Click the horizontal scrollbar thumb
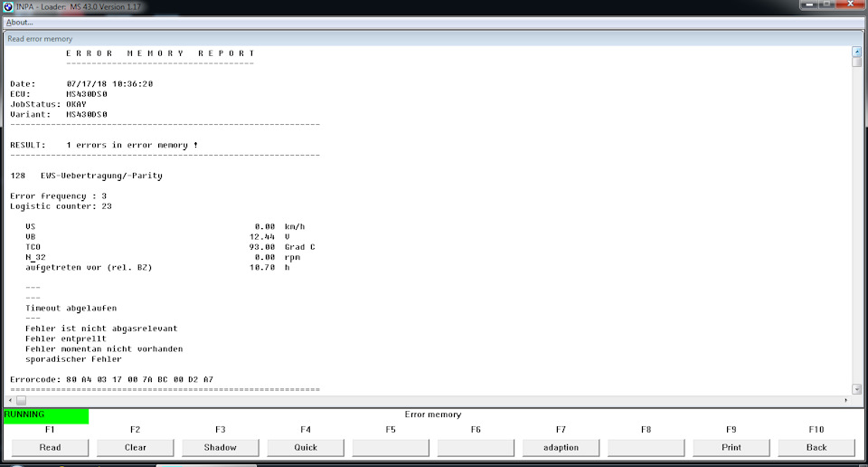This screenshot has width=868, height=467. [21, 400]
